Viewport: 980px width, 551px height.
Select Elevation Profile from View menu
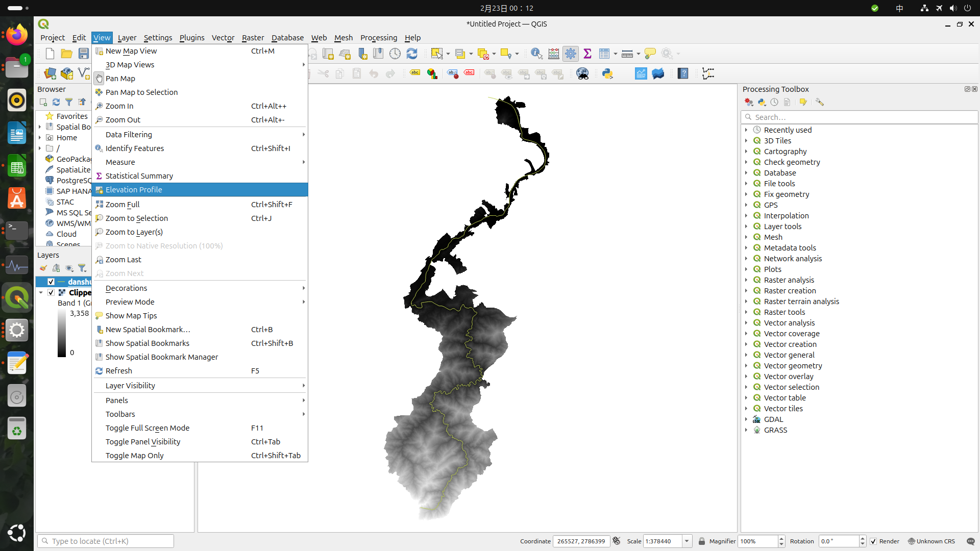tap(134, 190)
